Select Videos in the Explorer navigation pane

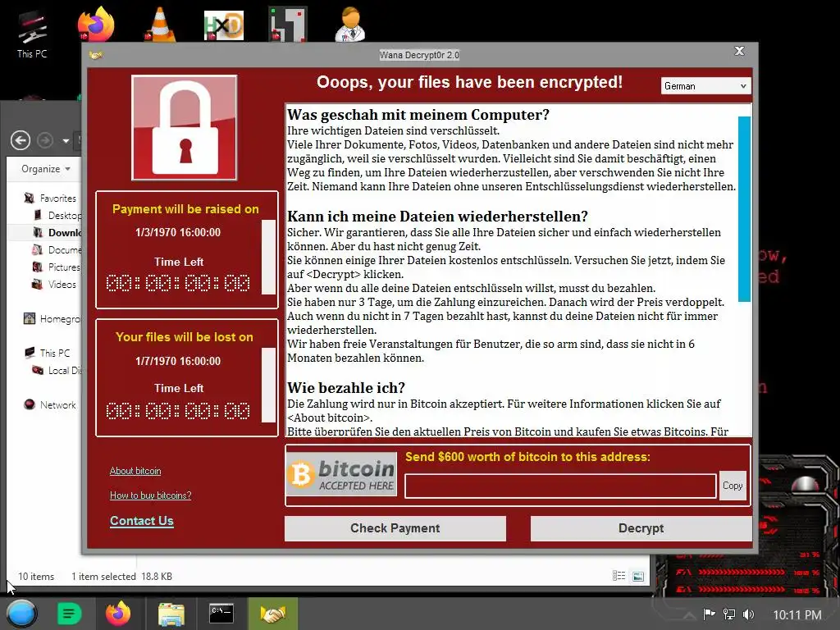[x=54, y=284]
